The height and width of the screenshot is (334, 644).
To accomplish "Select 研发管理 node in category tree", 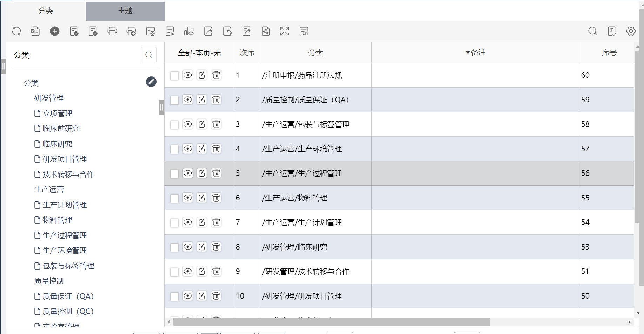I will (x=49, y=98).
